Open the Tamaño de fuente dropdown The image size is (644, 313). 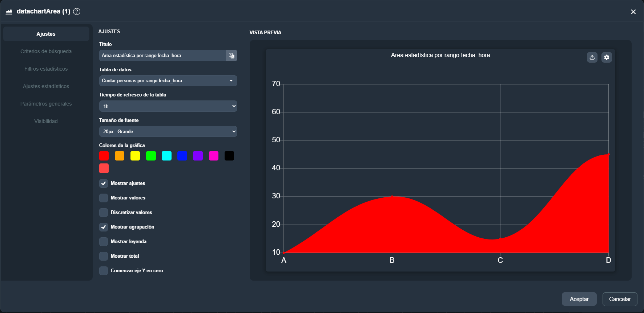tap(168, 131)
